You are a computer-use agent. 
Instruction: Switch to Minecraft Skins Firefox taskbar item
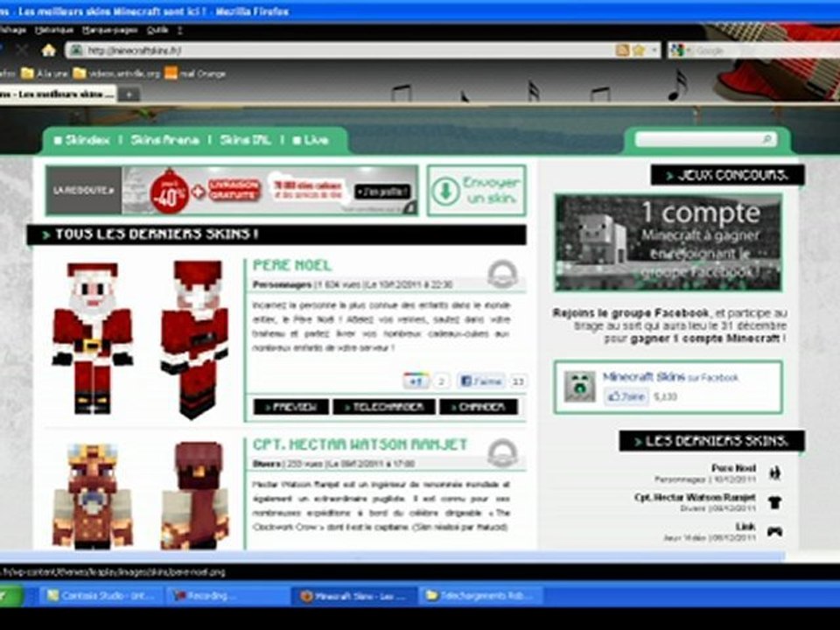tap(353, 596)
